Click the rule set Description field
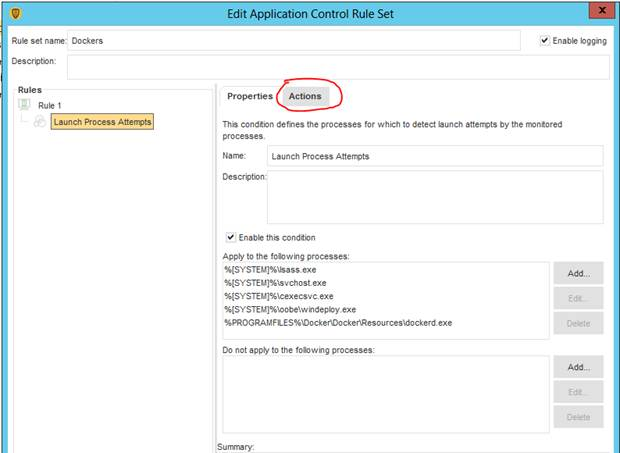The width and height of the screenshot is (620, 453). click(338, 67)
